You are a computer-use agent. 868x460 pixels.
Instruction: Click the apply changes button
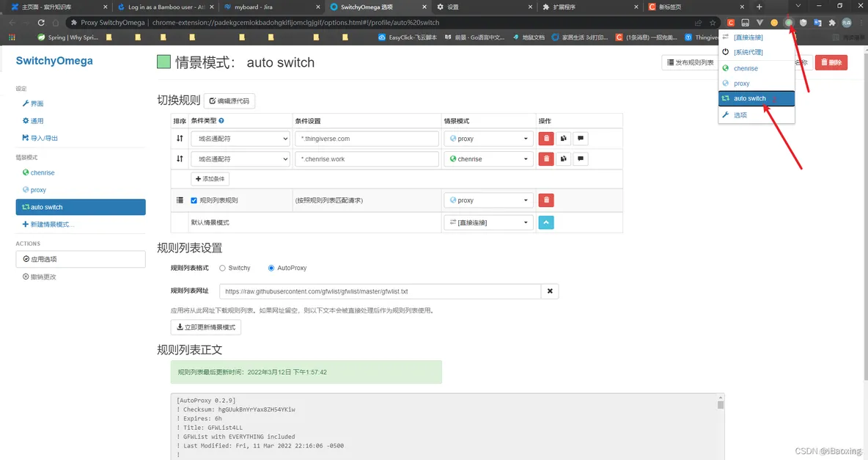pos(81,259)
